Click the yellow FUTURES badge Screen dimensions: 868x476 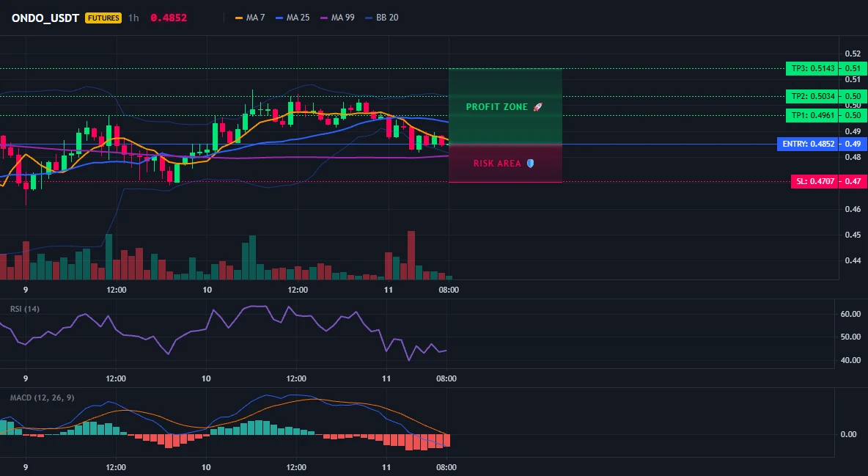tap(103, 18)
